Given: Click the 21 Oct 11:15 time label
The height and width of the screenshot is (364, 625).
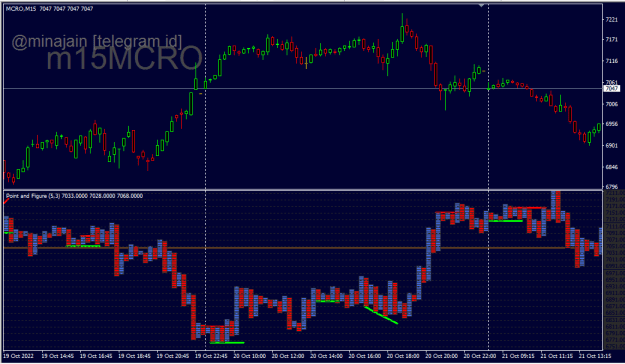Looking at the screenshot, I should coord(557,356).
